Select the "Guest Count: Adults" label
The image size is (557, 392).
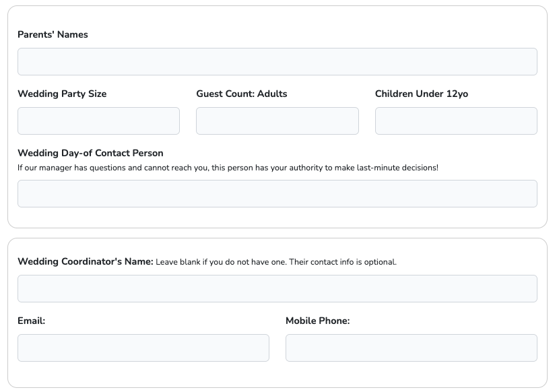pos(242,94)
